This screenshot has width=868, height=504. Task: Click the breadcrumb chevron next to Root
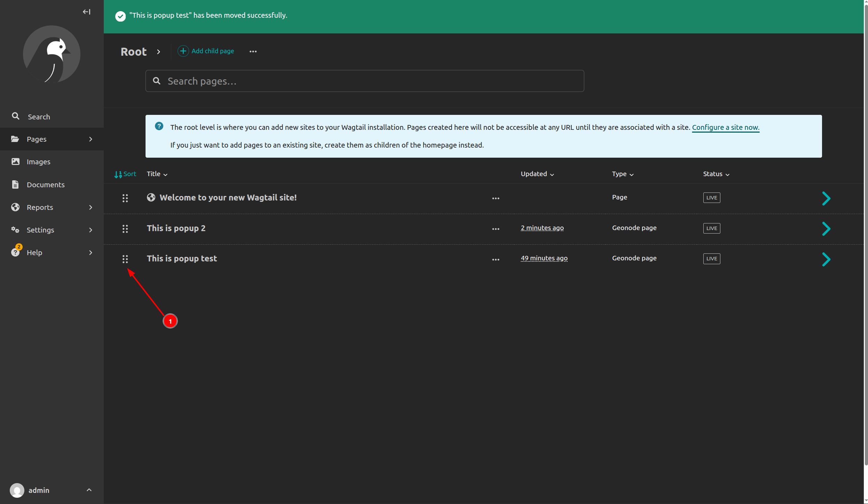click(159, 52)
